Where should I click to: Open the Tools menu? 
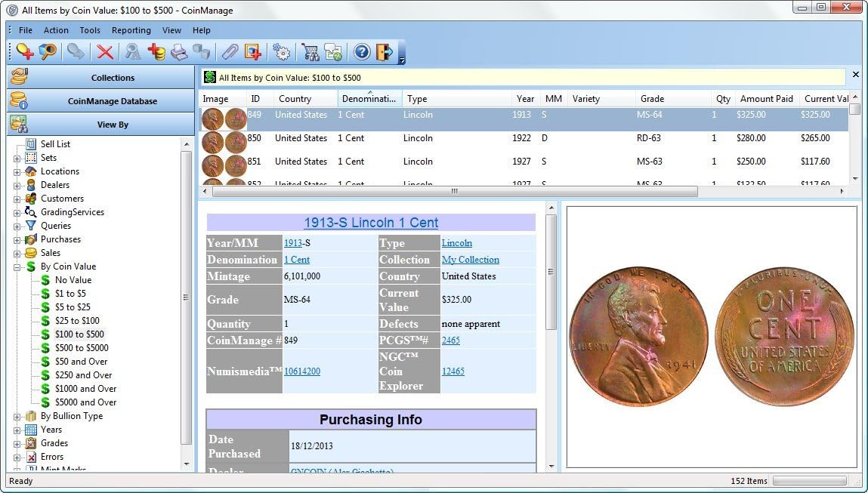click(90, 30)
